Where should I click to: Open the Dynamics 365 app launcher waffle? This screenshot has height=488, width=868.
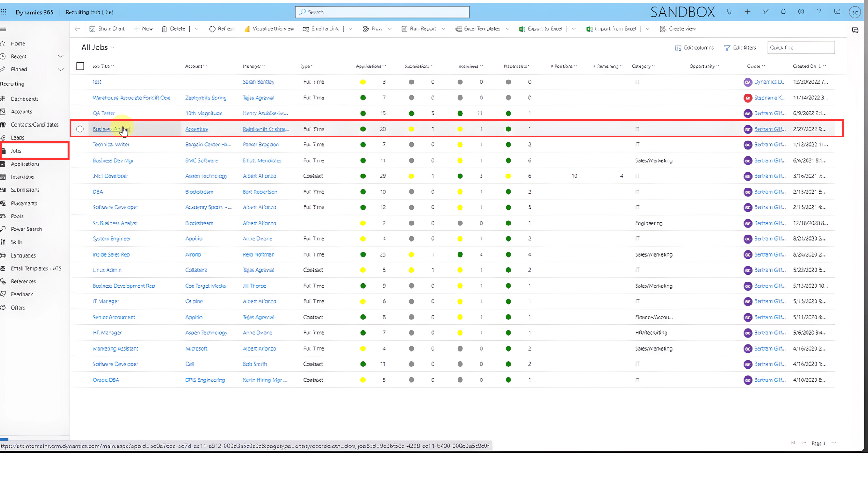[x=4, y=12]
